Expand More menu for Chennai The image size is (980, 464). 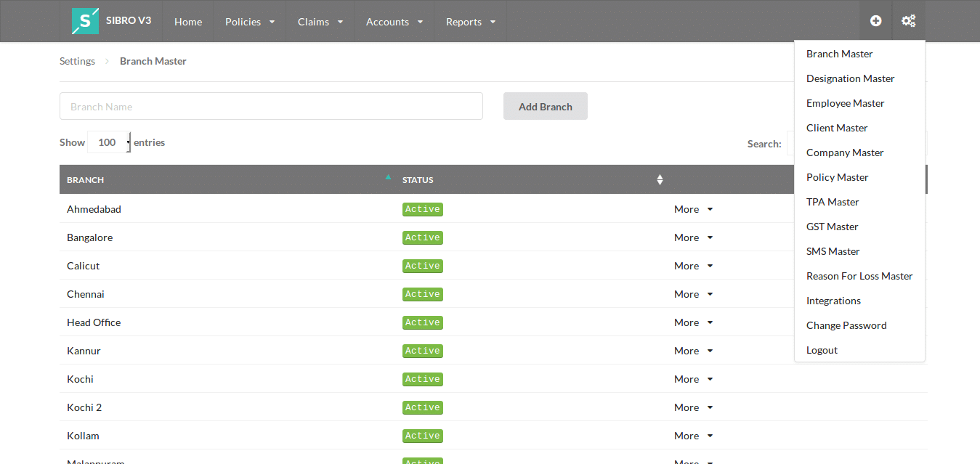point(694,294)
